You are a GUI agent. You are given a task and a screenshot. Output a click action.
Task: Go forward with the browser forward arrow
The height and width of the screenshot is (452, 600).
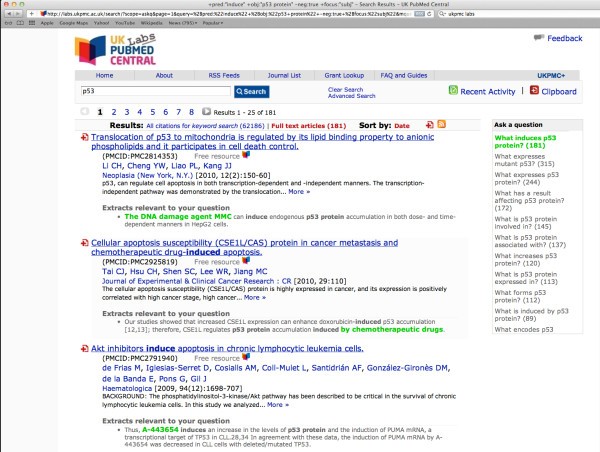pos(18,13)
